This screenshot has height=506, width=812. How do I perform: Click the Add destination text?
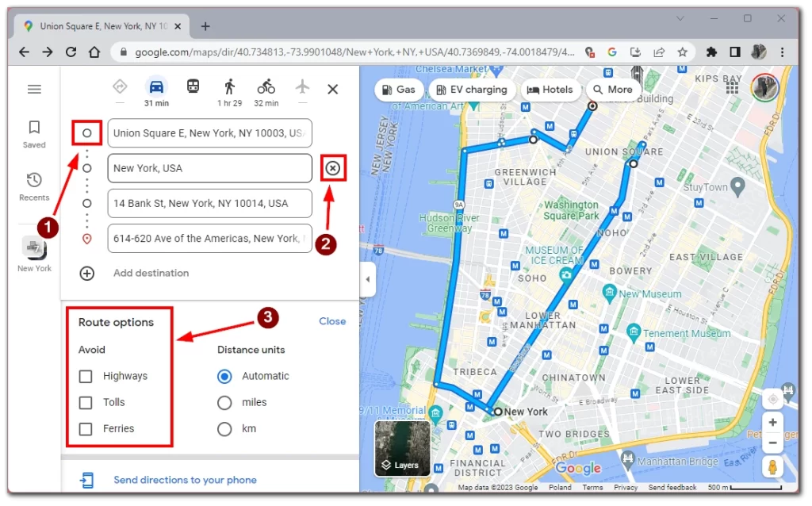151,273
